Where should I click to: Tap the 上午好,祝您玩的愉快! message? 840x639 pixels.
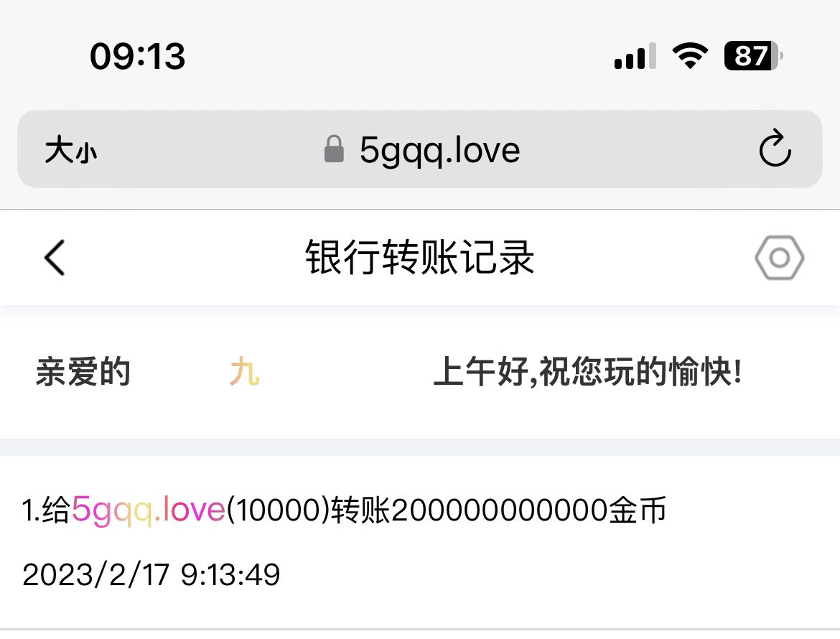coord(588,372)
